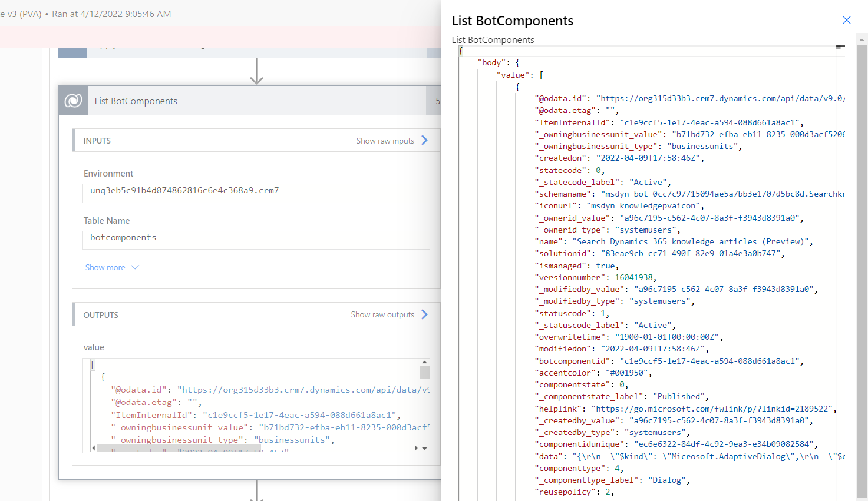Viewport: 868px width, 501px height.
Task: Click the chevron icon beside Show raw inputs
Action: coord(424,140)
